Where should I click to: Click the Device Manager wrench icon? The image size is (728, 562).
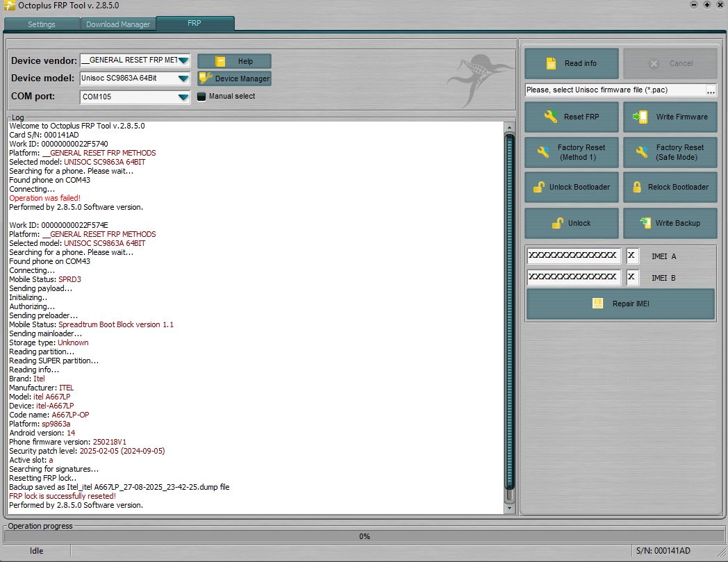205,78
